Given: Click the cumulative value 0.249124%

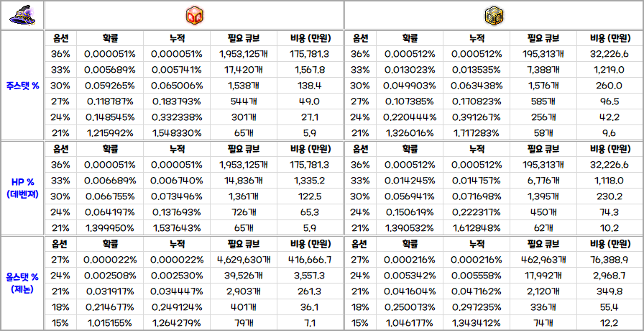Looking at the screenshot, I should (177, 307).
